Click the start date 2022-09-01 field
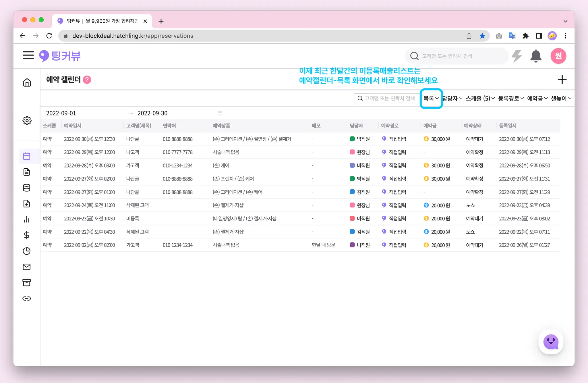The image size is (588, 383). pos(61,113)
